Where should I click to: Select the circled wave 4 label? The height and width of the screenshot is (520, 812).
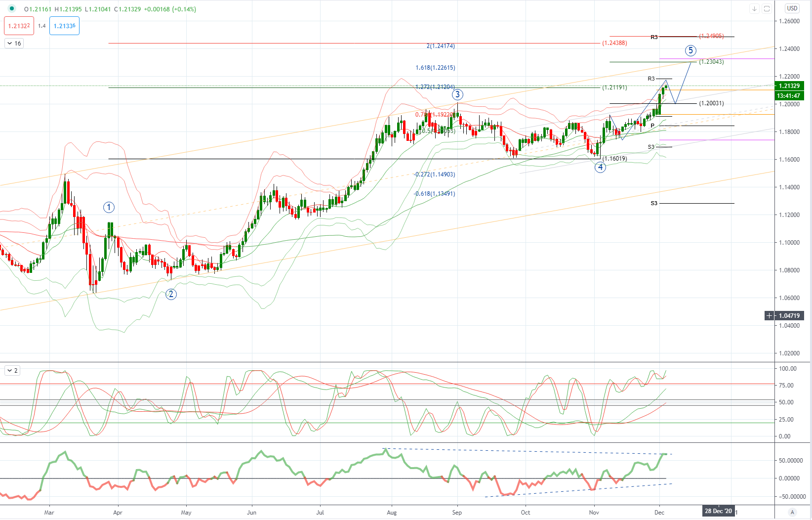click(x=600, y=167)
